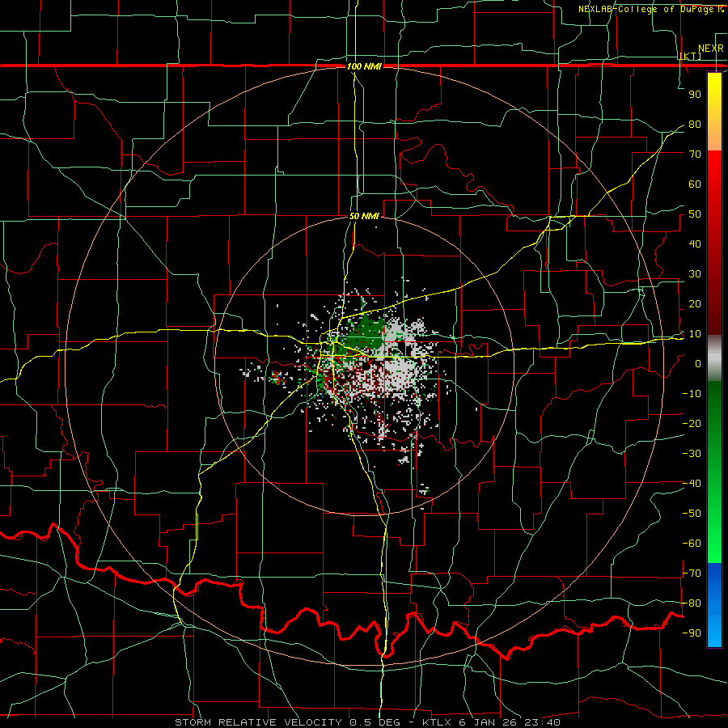This screenshot has height=728, width=728.
Task: Click the "0" scale value
Action: pyautogui.click(x=698, y=364)
